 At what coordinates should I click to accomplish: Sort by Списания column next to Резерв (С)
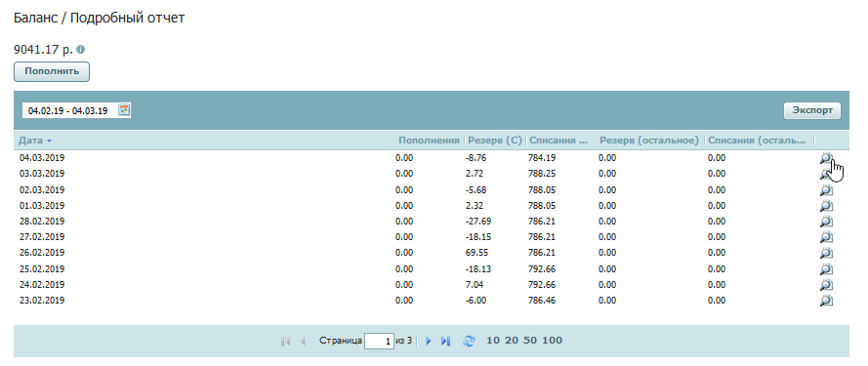(558, 141)
